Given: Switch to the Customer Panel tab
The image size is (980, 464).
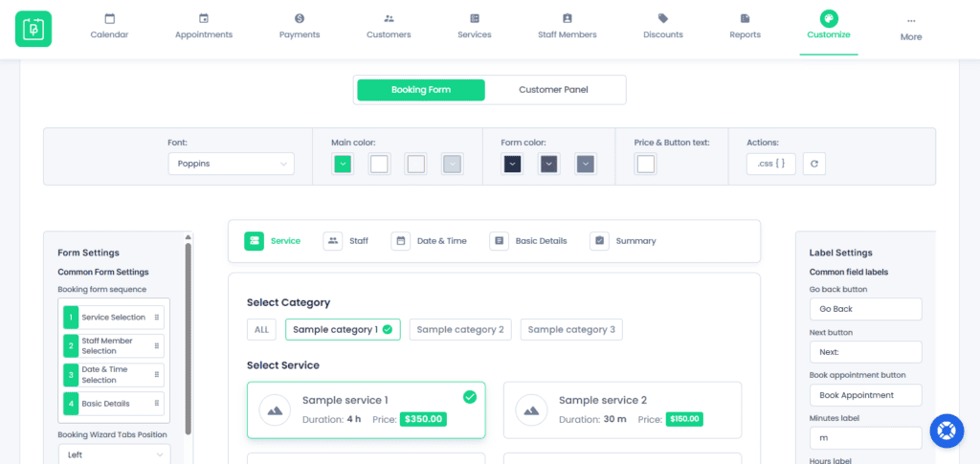Looking at the screenshot, I should click(553, 90).
